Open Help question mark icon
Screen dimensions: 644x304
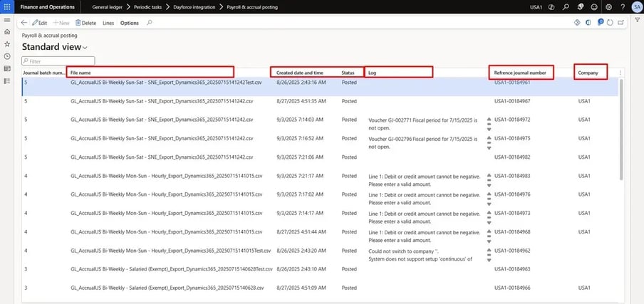coord(623,7)
